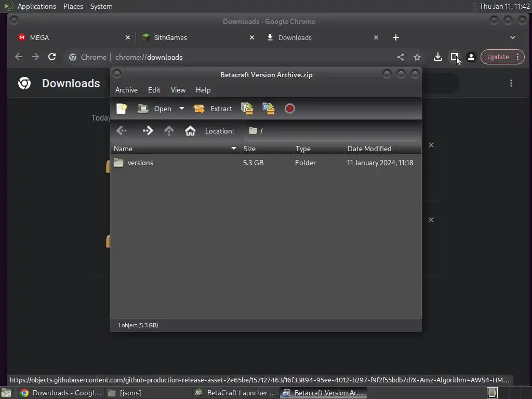Screen dimensions: 532x399
Task: Open a new Chrome tab
Action: 395,37
